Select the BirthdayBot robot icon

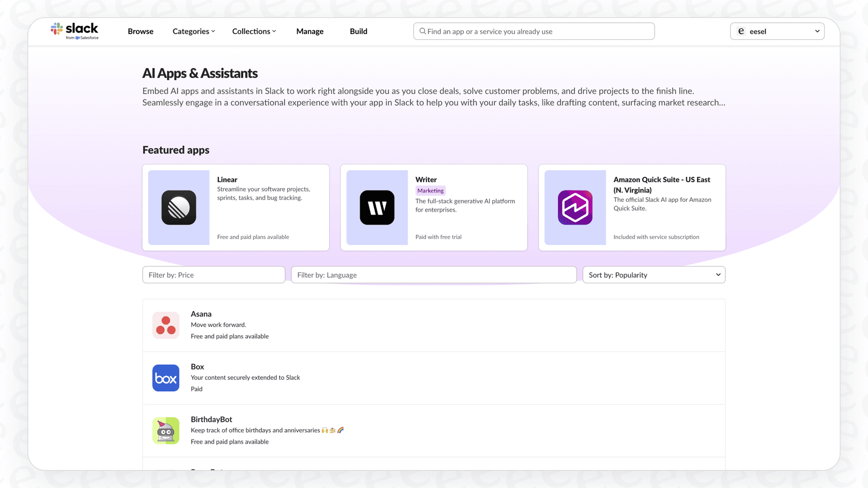click(x=166, y=430)
